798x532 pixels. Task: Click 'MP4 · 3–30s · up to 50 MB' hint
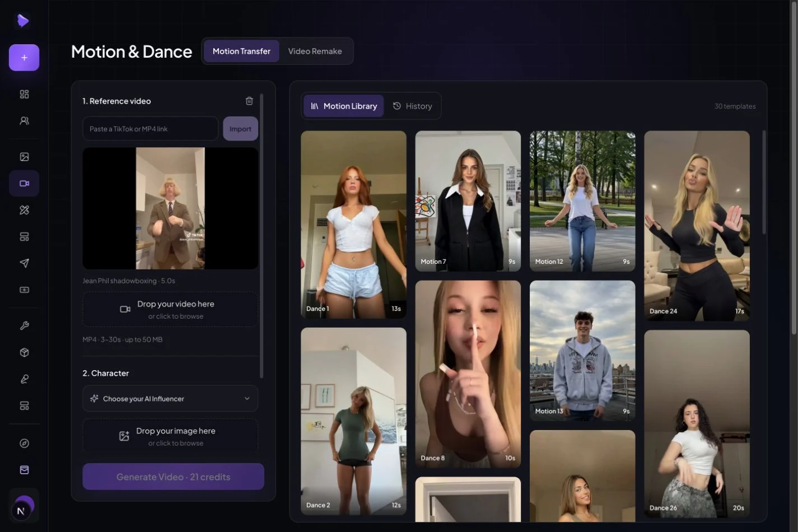(x=123, y=339)
